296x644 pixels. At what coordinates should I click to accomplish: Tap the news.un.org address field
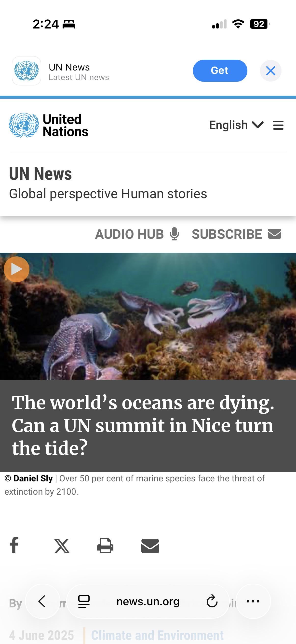pos(148,601)
